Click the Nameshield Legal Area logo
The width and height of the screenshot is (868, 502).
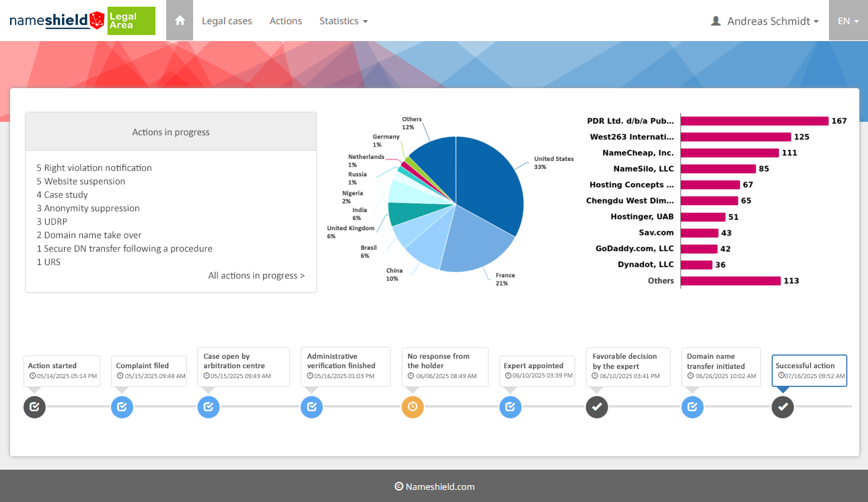(x=82, y=21)
